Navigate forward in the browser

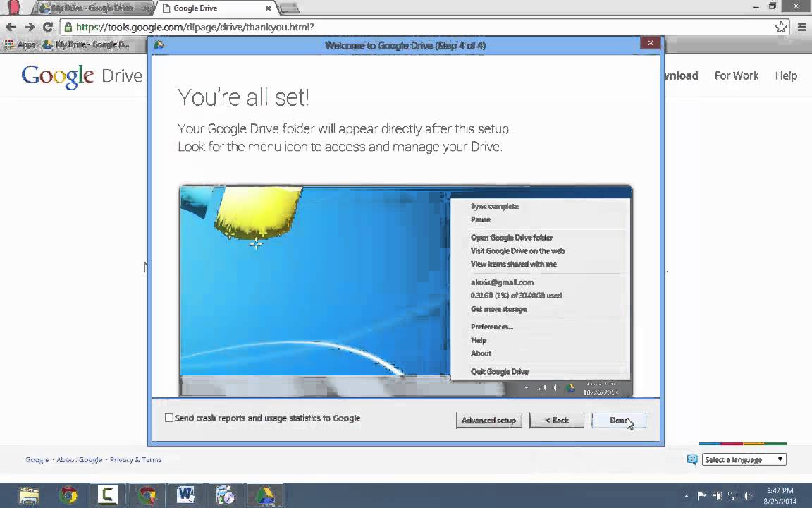[30, 27]
